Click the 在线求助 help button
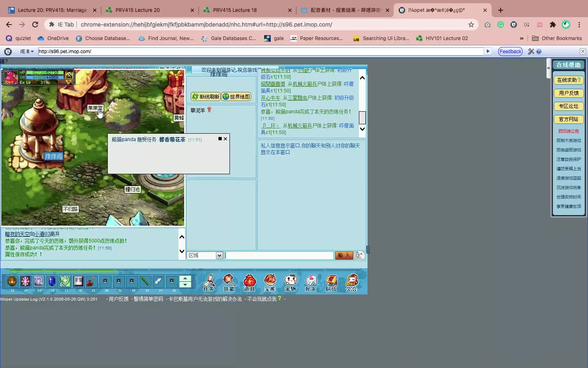The width and height of the screenshot is (588, 368). pos(568,80)
